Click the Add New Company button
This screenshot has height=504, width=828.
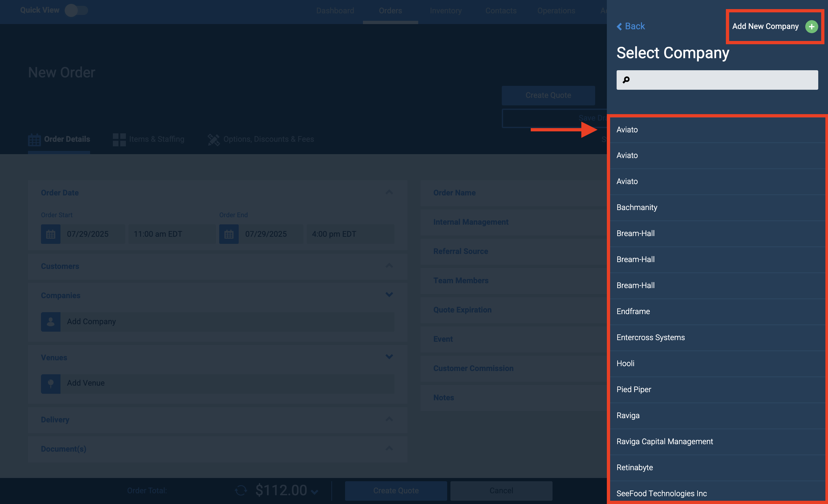(x=775, y=26)
